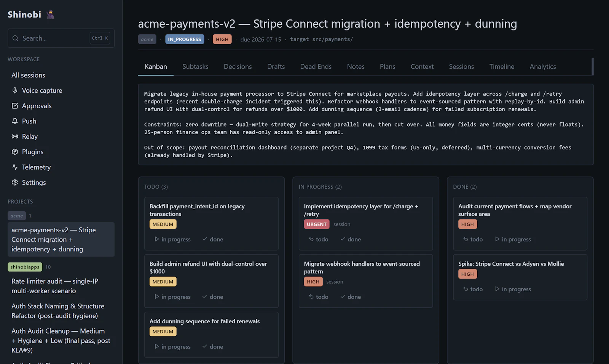The image size is (609, 364).
Task: Select acme project group tag in sidebar
Action: pyautogui.click(x=17, y=216)
